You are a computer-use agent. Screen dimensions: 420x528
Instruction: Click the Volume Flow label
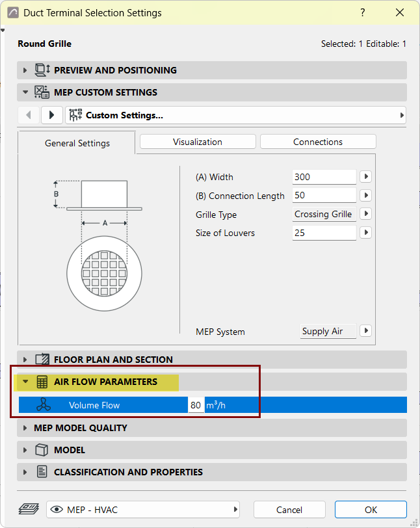pos(94,405)
